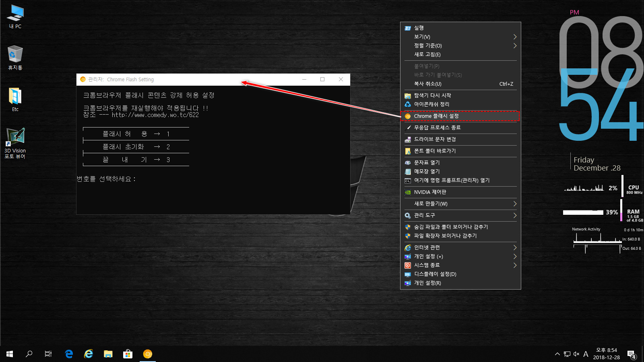Choose 탐색기 다시 시작 menu item
This screenshot has height=362, width=644.
click(x=460, y=95)
